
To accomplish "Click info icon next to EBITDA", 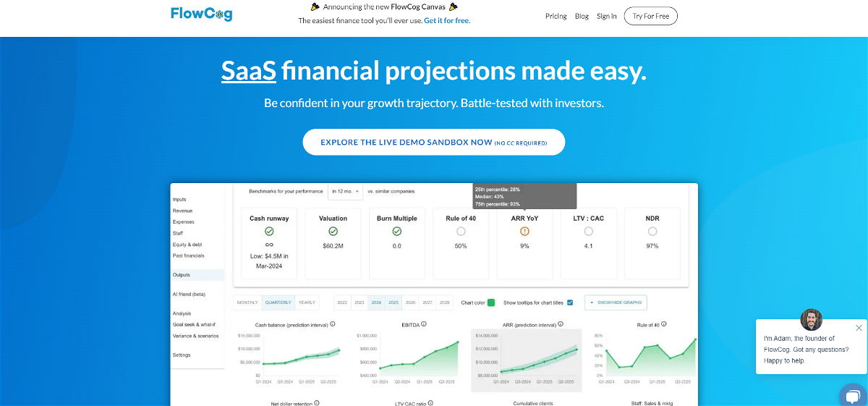I will click(424, 324).
